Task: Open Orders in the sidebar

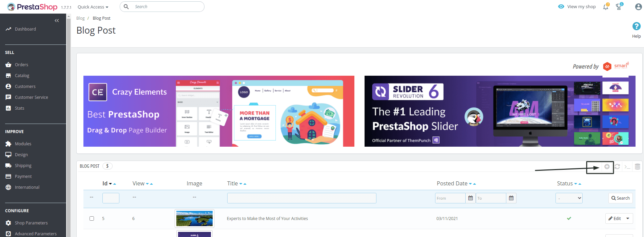Action: click(21, 65)
